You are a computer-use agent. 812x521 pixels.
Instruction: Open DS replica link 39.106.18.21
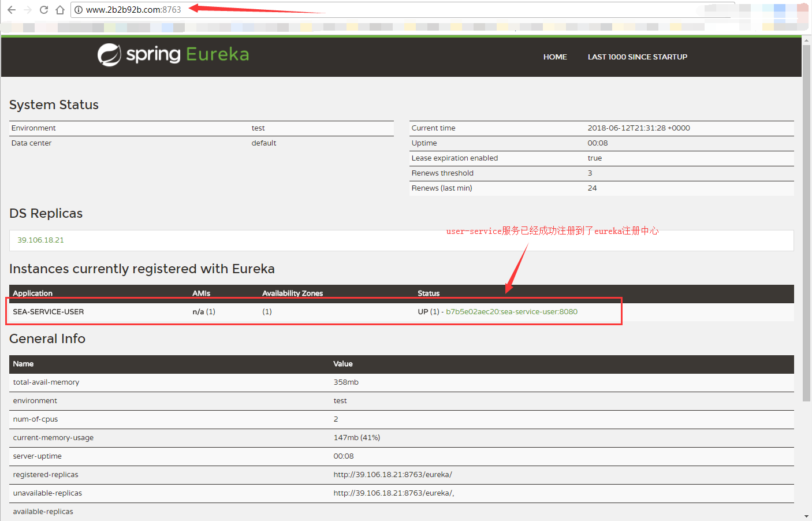[x=40, y=240]
